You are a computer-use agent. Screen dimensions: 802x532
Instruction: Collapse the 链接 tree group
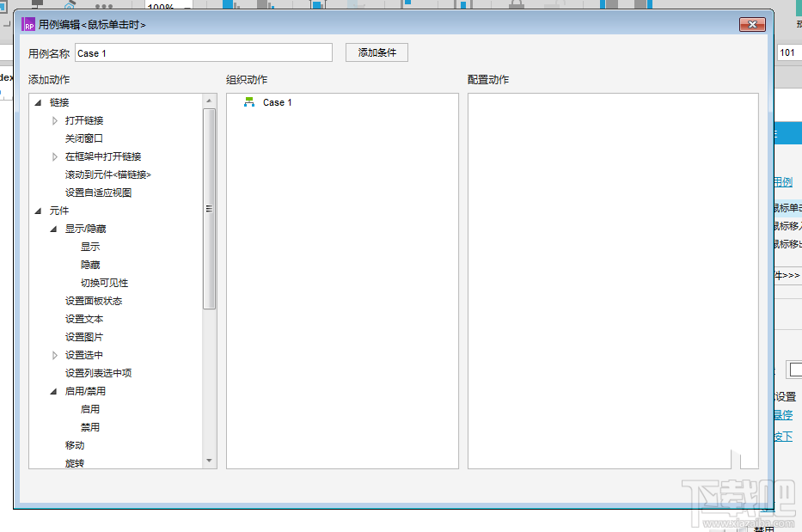[38, 103]
